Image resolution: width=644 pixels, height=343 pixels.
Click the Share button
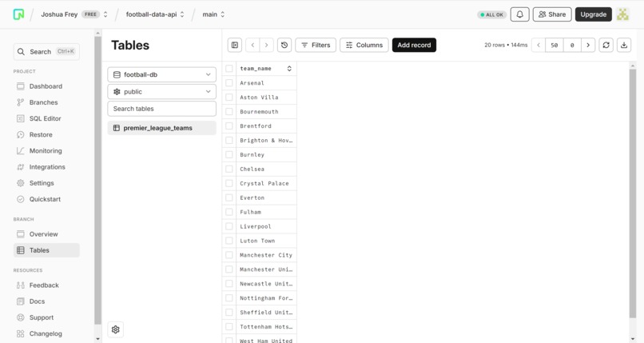pyautogui.click(x=552, y=14)
